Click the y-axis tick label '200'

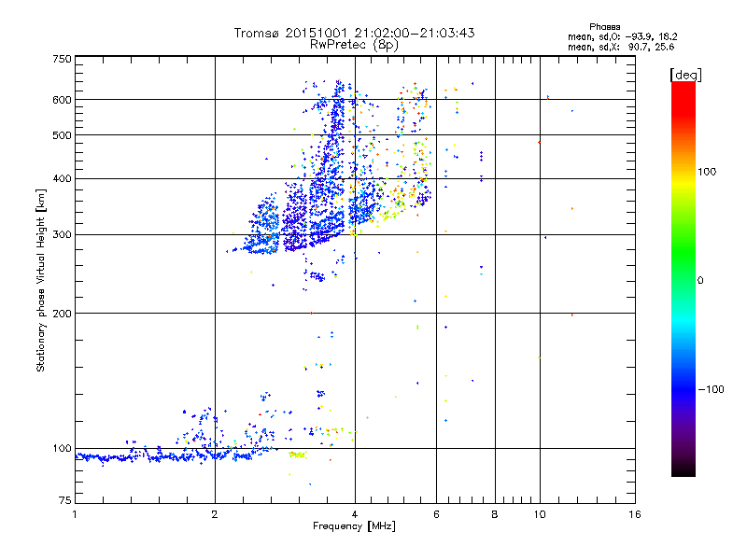pyautogui.click(x=63, y=314)
